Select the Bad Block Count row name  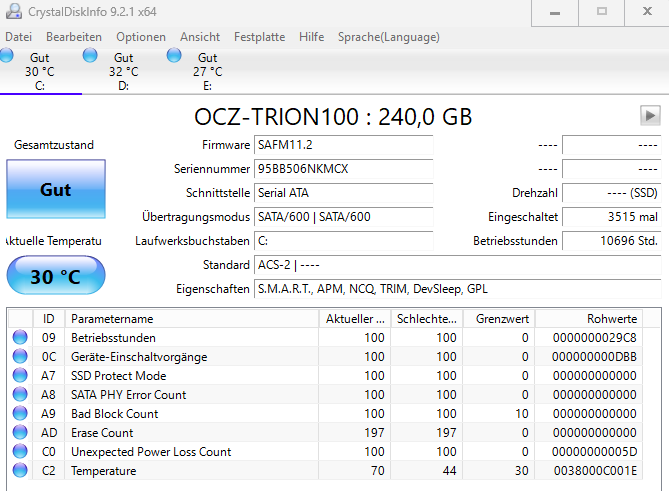coord(114,414)
